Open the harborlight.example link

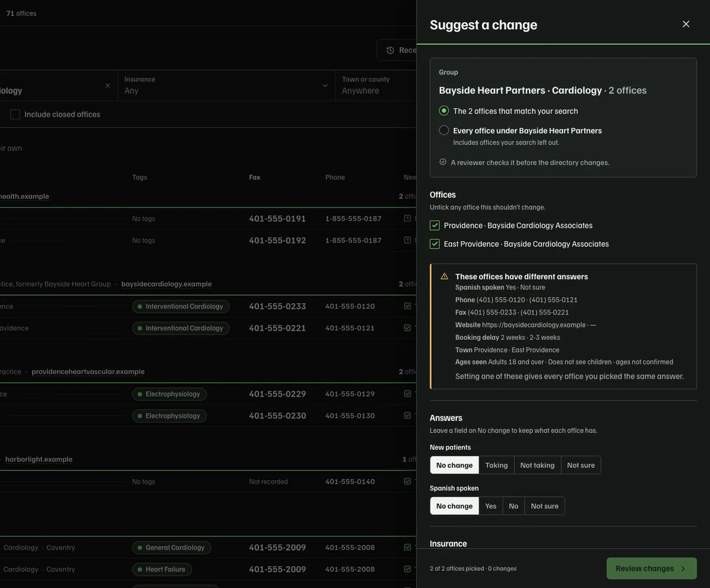pos(39,459)
